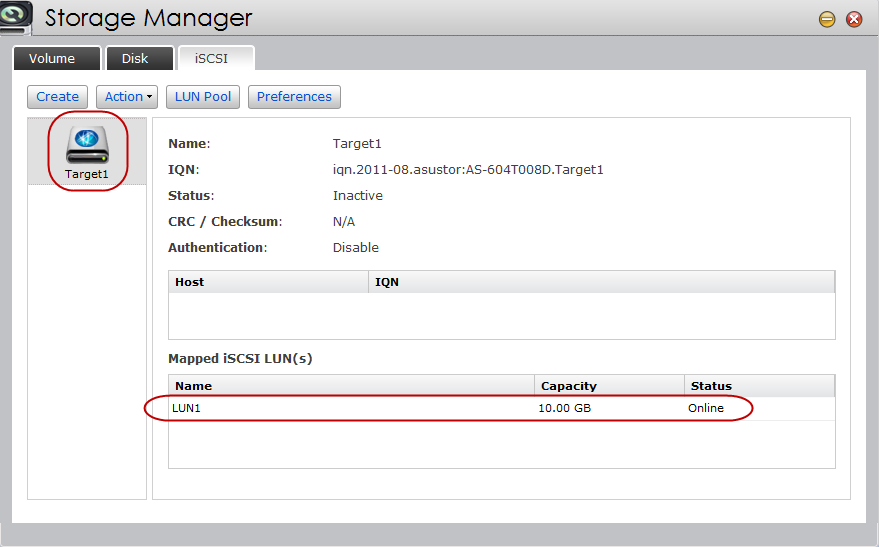Screen dimensions: 879x547
Task: Click the 10.00 GB capacity cell
Action: click(x=565, y=408)
